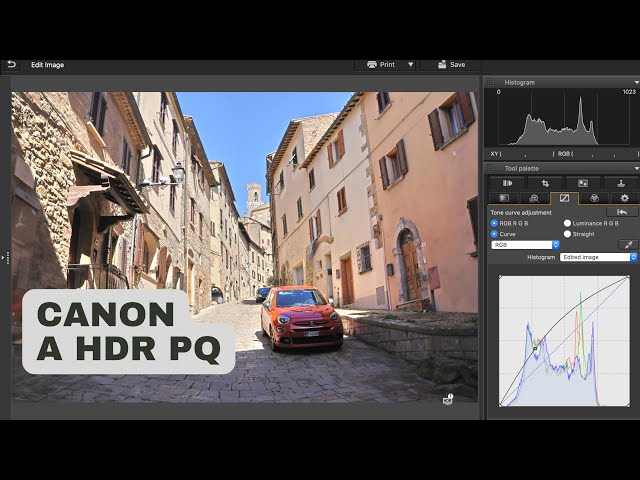
Task: Click the 1023 histogram scale value
Action: tap(629, 92)
